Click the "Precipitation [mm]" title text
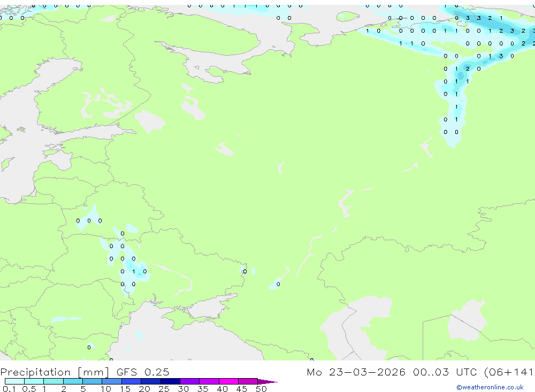Viewport: 535px width, 392px height. coord(55,372)
